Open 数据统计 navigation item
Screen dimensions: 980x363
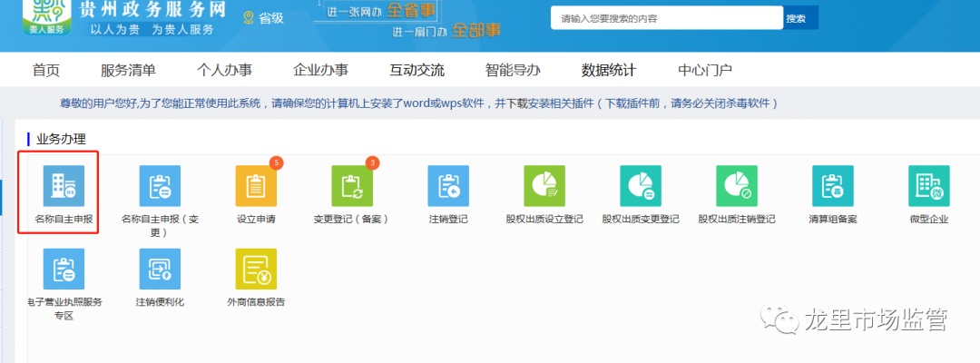(609, 70)
